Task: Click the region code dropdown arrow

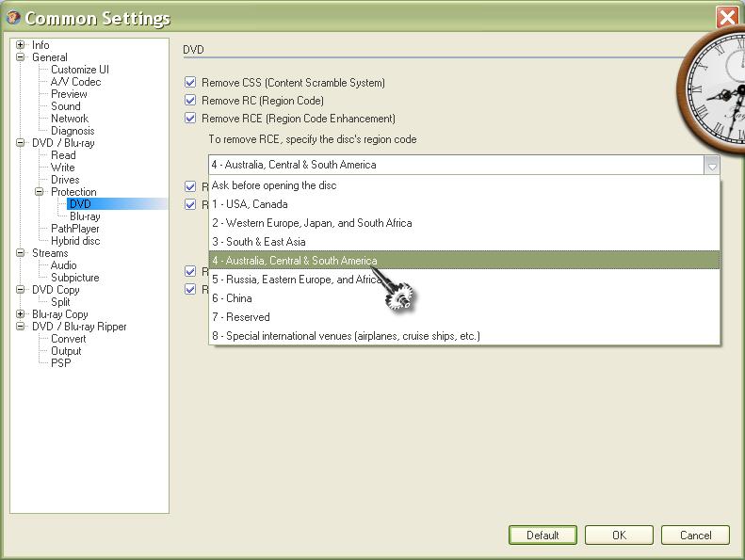Action: click(x=712, y=165)
